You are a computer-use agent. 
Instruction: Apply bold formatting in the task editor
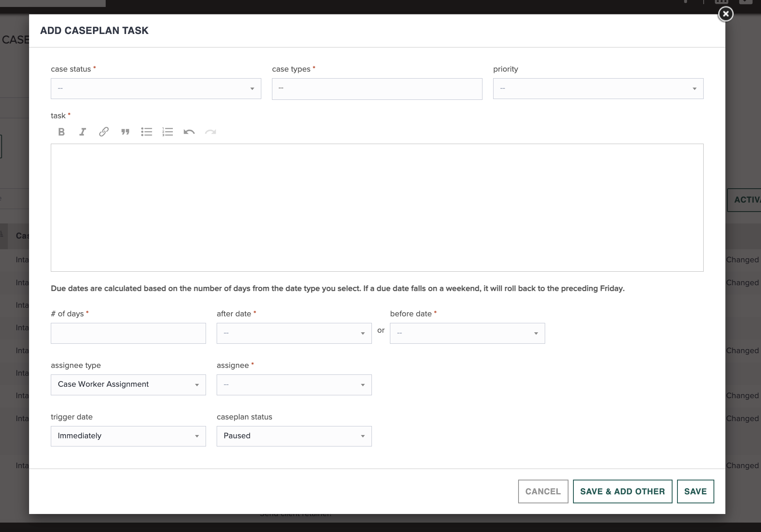tap(61, 132)
